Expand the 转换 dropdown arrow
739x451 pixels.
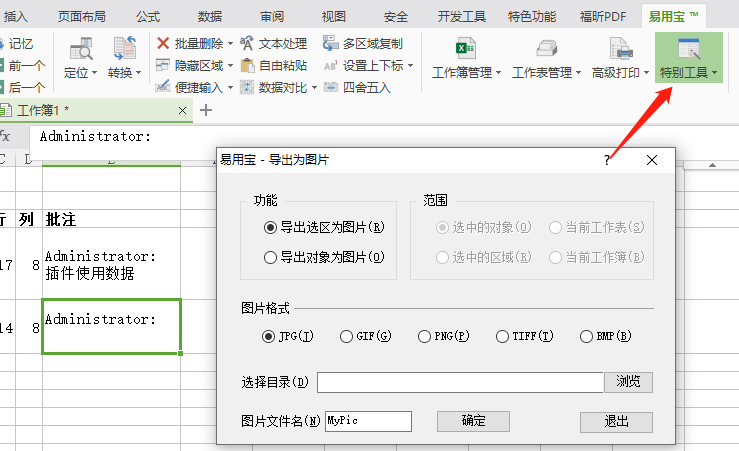(139, 73)
